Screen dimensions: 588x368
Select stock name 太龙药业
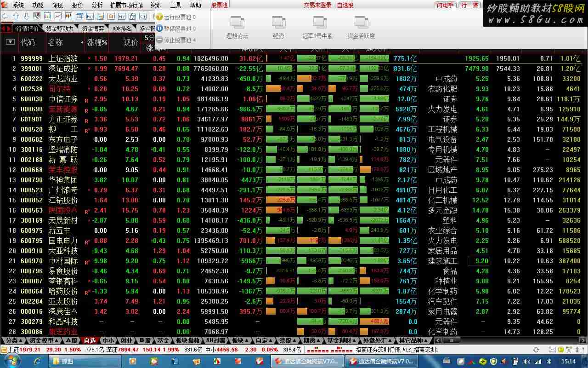point(63,79)
